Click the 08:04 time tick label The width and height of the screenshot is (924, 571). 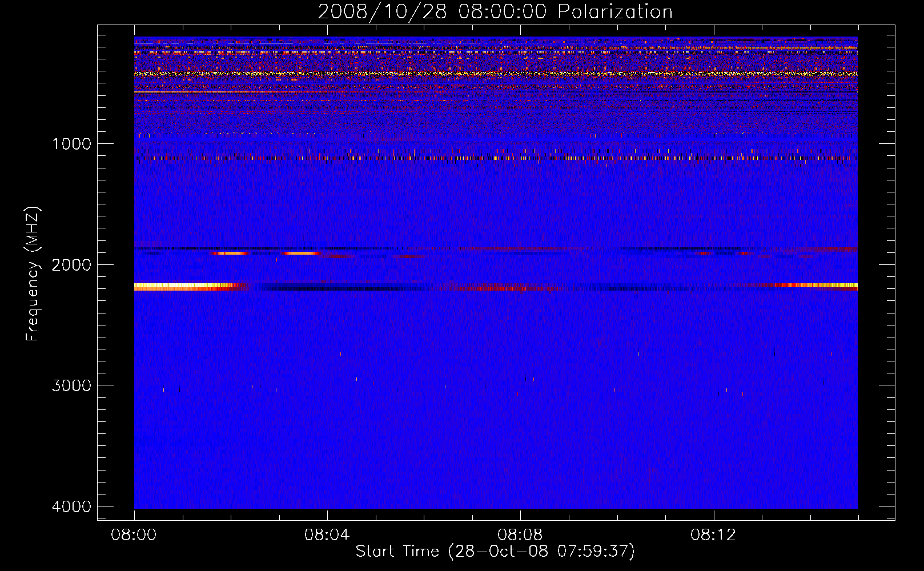327,535
